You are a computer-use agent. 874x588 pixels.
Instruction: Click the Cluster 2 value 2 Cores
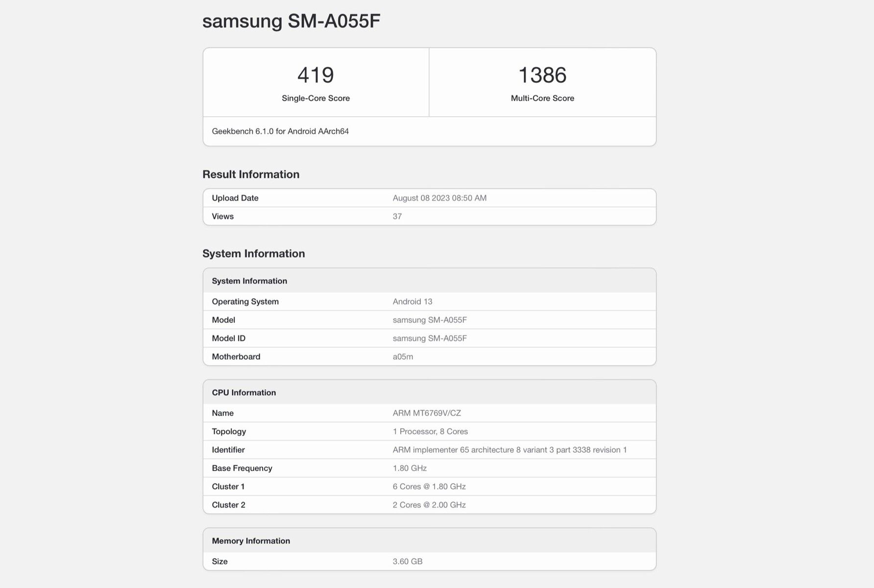[429, 505]
